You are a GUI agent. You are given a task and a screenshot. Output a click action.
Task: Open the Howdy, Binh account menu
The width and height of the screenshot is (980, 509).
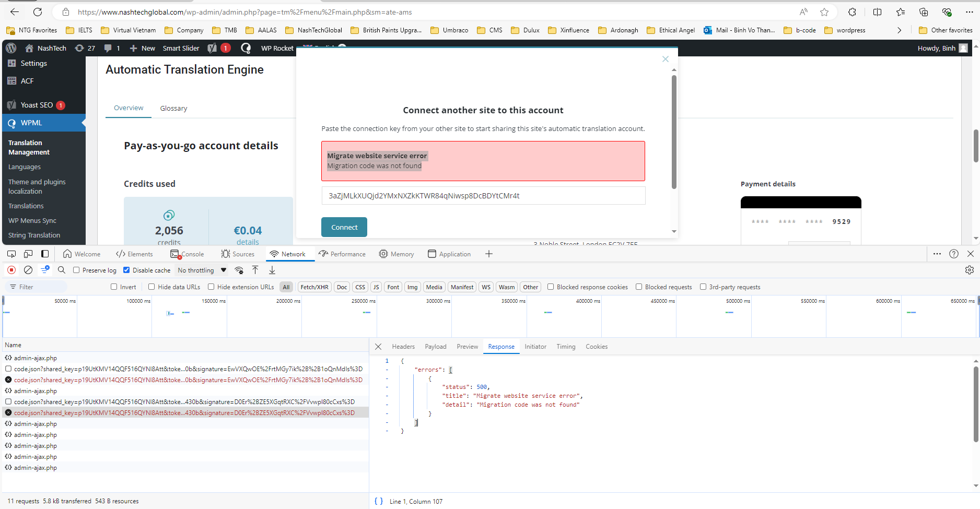[943, 48]
